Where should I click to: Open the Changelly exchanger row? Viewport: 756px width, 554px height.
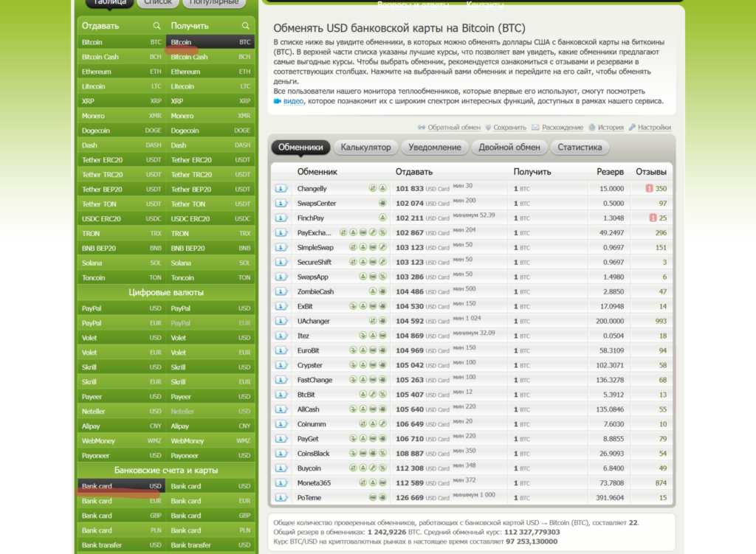[472, 188]
